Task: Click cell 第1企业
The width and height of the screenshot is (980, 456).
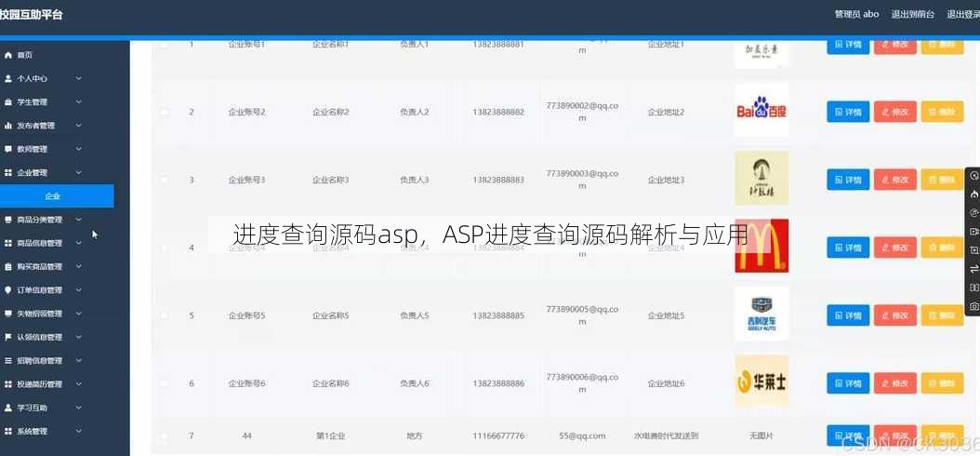Action: (331, 436)
